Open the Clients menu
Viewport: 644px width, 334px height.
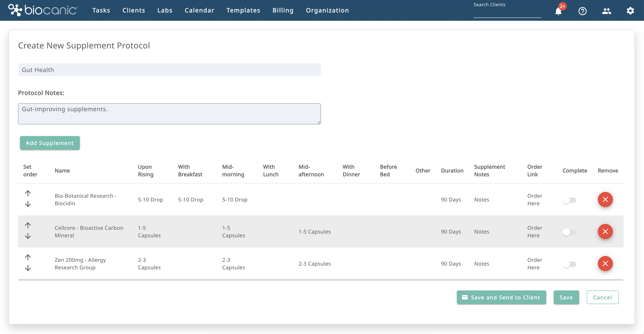pyautogui.click(x=134, y=10)
